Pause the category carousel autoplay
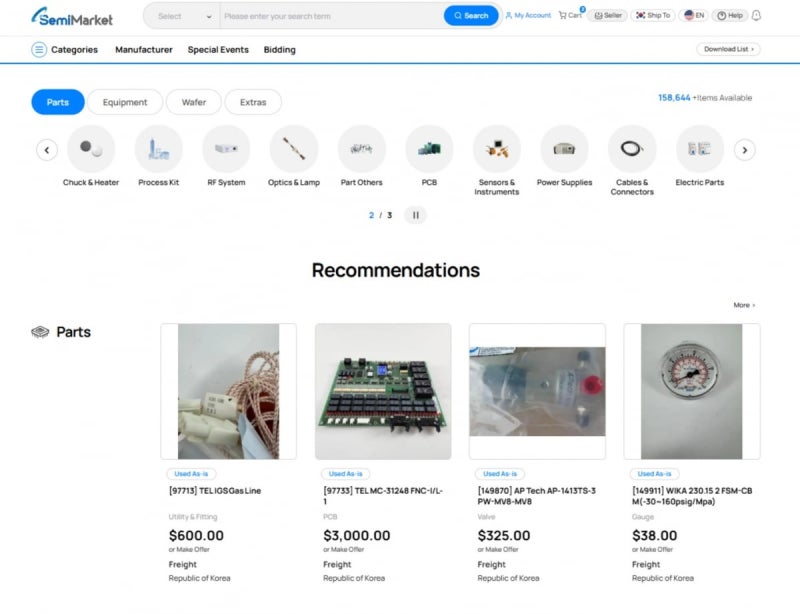 (x=416, y=215)
